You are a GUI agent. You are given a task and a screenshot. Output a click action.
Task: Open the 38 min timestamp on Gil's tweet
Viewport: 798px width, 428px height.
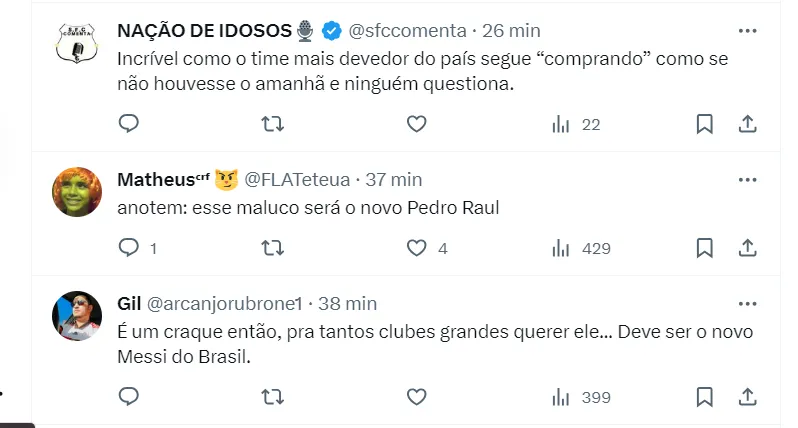(346, 303)
